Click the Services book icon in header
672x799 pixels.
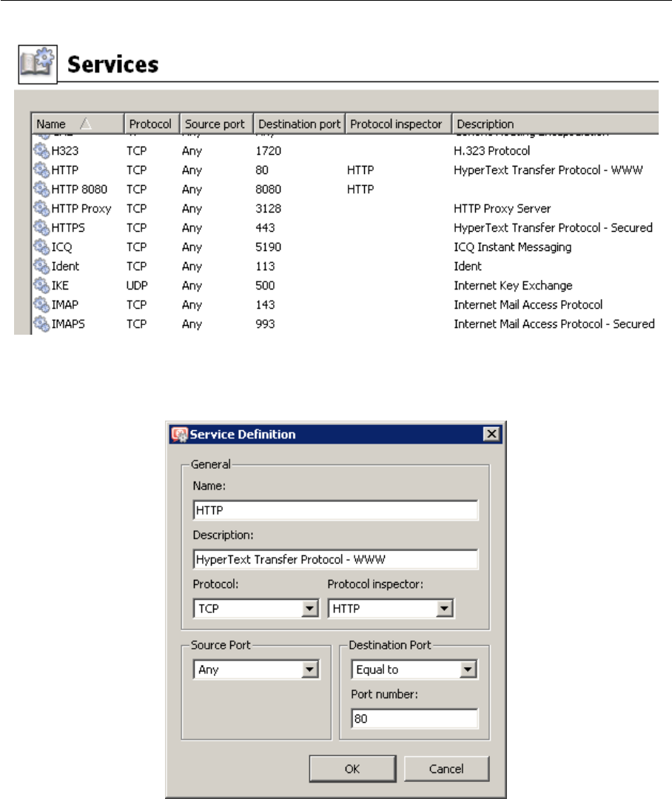click(x=38, y=64)
